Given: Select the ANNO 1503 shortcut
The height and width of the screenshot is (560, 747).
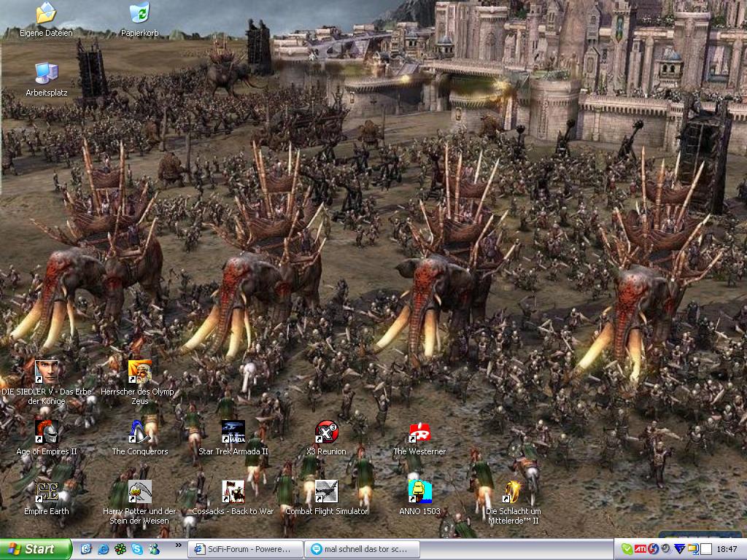Looking at the screenshot, I should pos(419,491).
